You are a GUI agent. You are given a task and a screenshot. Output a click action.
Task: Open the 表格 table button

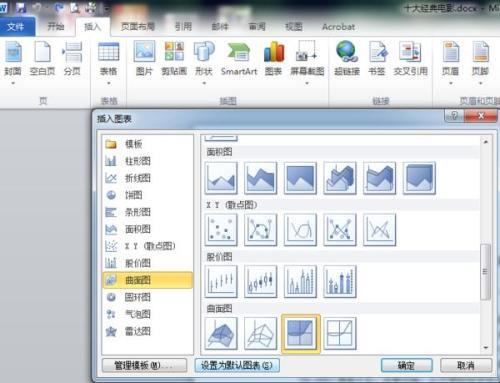coord(109,62)
